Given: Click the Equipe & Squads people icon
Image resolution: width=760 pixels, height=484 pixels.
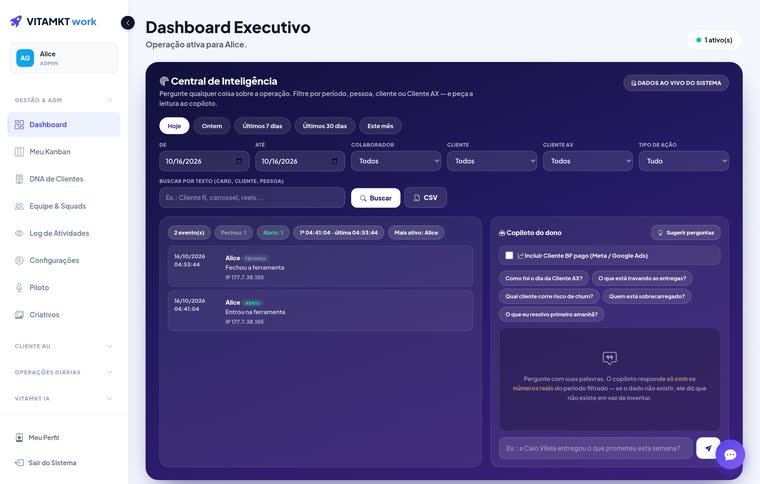Looking at the screenshot, I should tap(19, 206).
